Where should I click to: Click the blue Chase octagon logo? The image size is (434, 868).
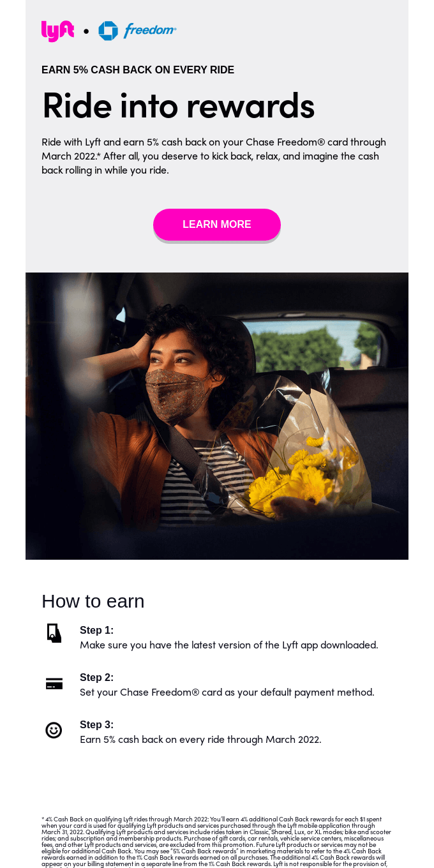(108, 31)
